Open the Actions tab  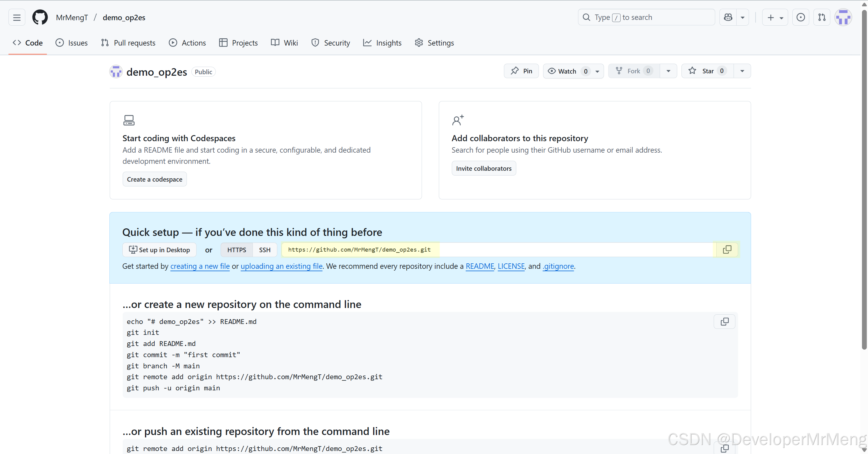click(187, 43)
